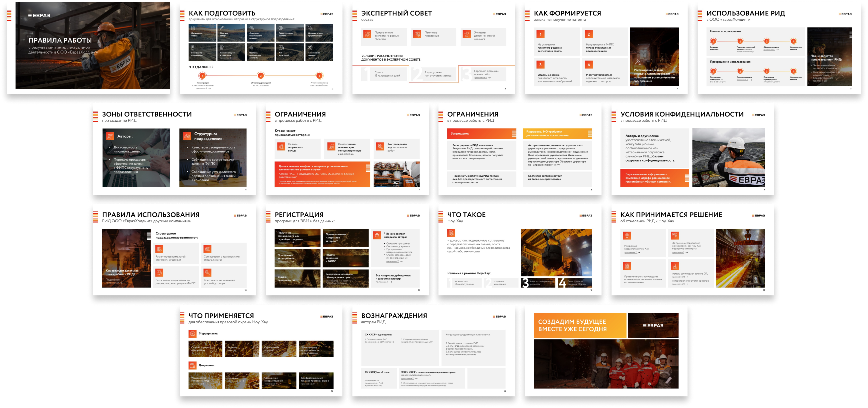The image size is (868, 408).
Task: Click the 'ВОЗНАГРАЖДЕНИЯ' slide title
Action: (x=394, y=316)
